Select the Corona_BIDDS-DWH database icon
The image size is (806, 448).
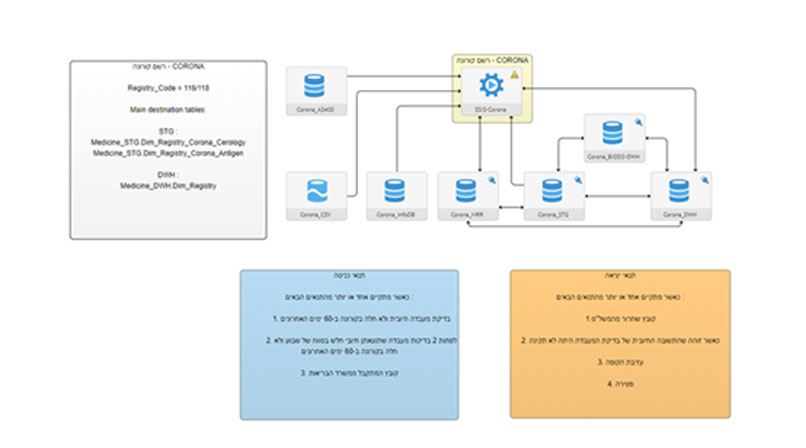coord(611,133)
